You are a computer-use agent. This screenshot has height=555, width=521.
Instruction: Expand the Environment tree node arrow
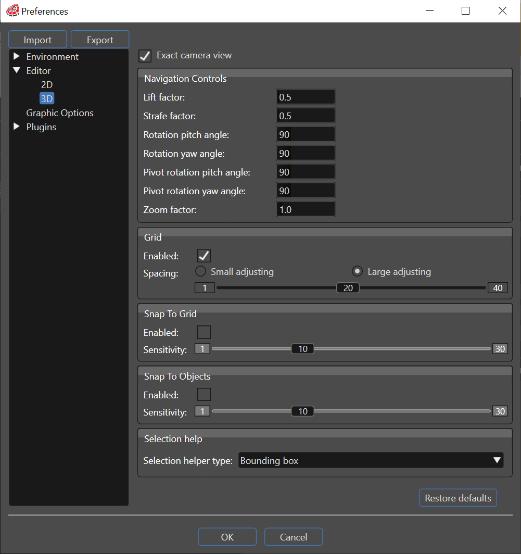[x=16, y=56]
